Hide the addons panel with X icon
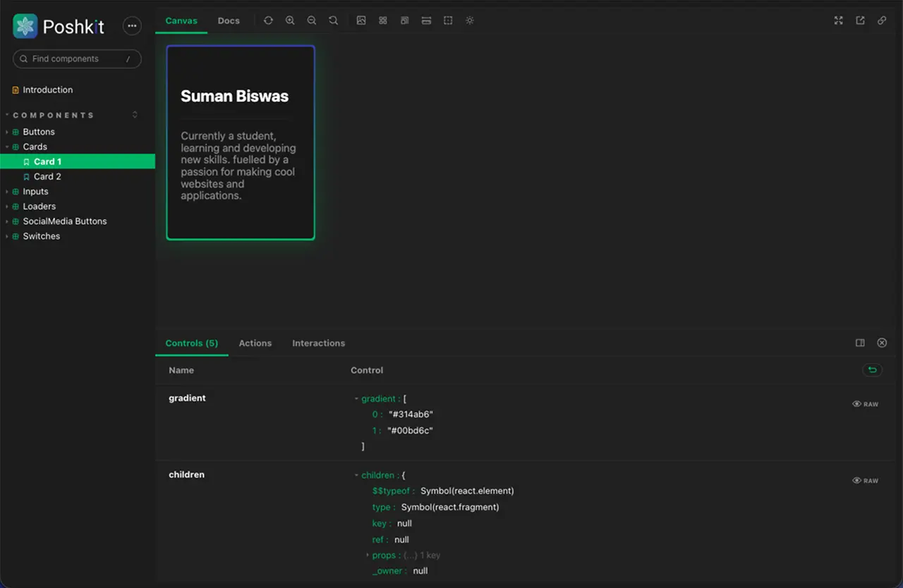 pyautogui.click(x=882, y=343)
